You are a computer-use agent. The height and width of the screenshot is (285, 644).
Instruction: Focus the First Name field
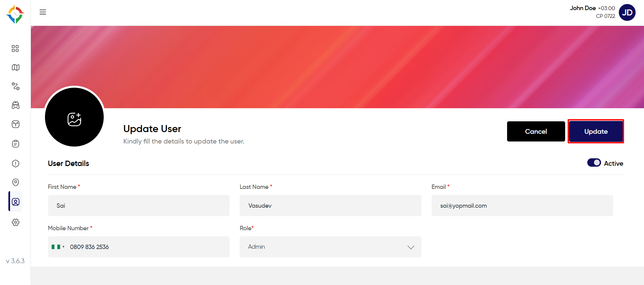[139, 206]
